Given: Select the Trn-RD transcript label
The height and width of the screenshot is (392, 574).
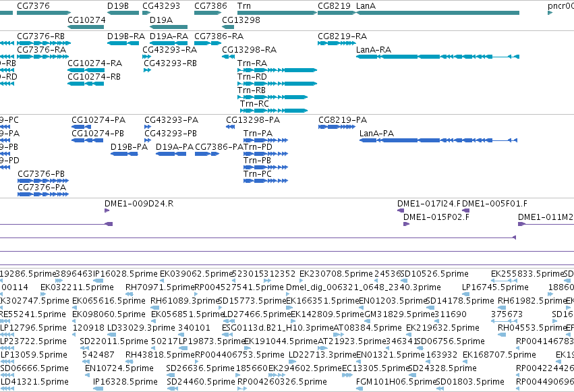Looking at the screenshot, I should tap(252, 77).
